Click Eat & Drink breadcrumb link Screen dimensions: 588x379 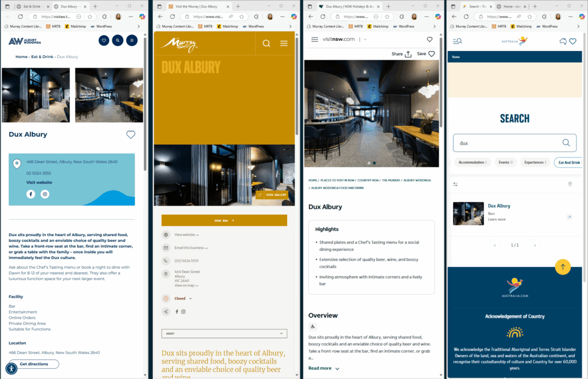[x=42, y=57]
